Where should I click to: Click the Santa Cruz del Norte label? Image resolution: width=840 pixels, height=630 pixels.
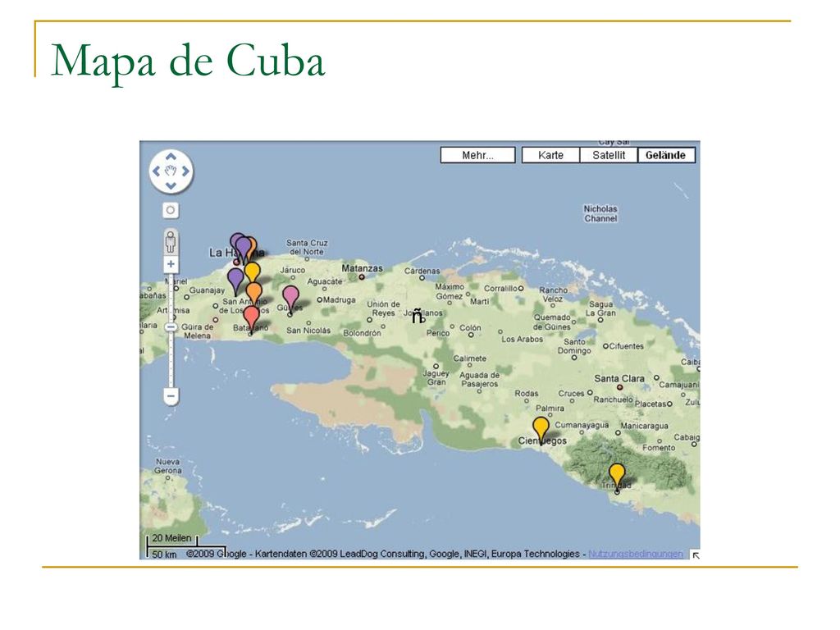tap(307, 248)
